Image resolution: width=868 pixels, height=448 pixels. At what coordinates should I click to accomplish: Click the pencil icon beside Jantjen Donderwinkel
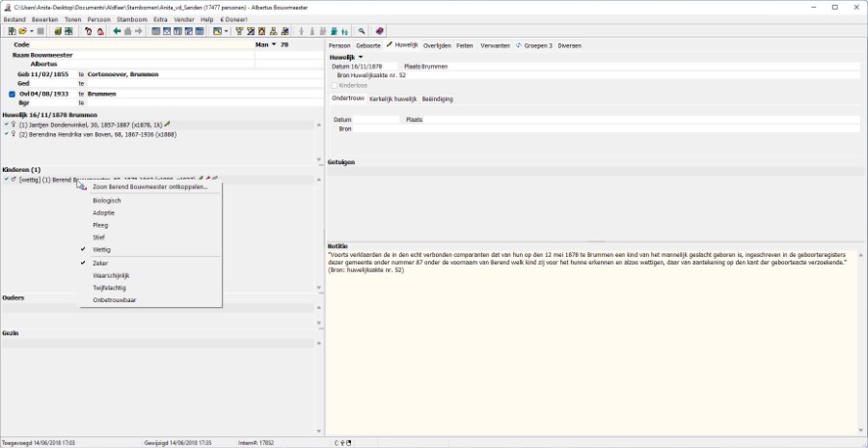click(x=168, y=125)
